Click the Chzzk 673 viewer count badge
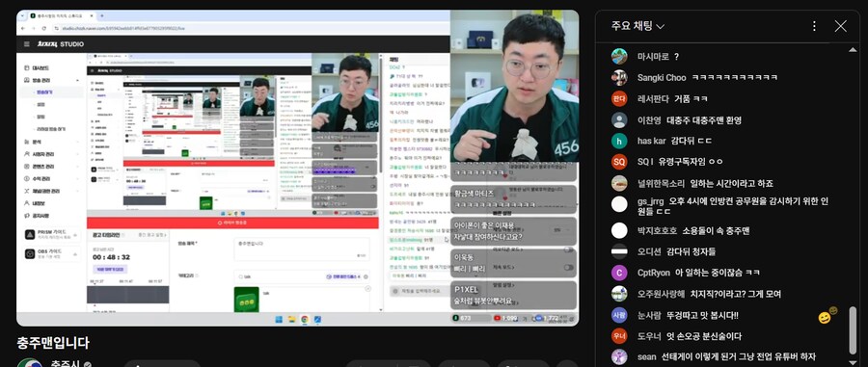The width and height of the screenshot is (868, 367). pos(471,319)
